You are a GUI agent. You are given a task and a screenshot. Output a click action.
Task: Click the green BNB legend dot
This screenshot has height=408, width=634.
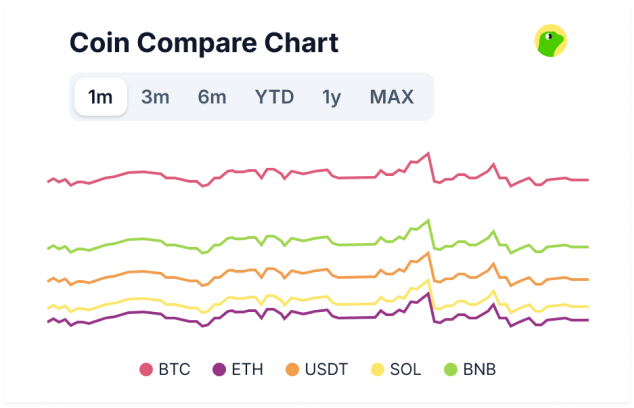click(x=451, y=370)
